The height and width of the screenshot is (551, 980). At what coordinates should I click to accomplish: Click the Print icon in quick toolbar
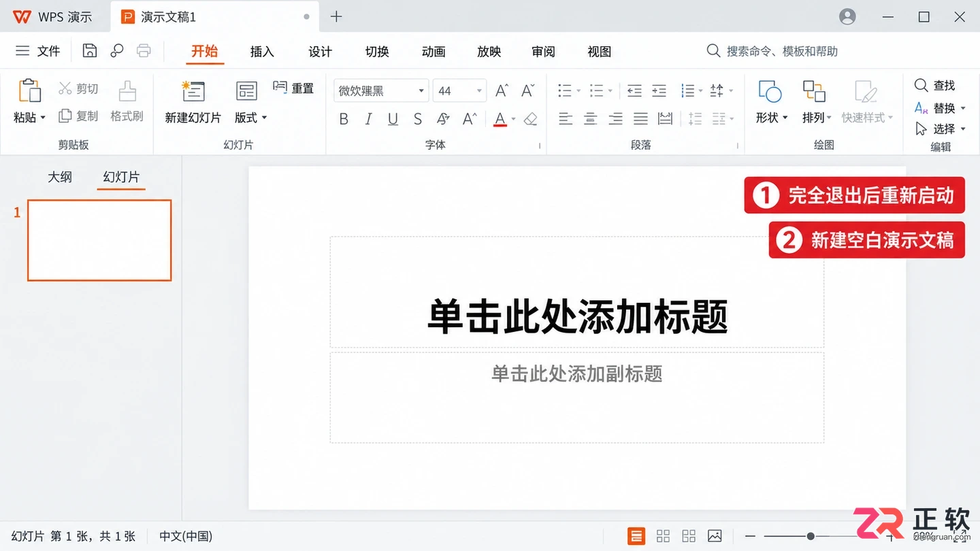pyautogui.click(x=144, y=51)
